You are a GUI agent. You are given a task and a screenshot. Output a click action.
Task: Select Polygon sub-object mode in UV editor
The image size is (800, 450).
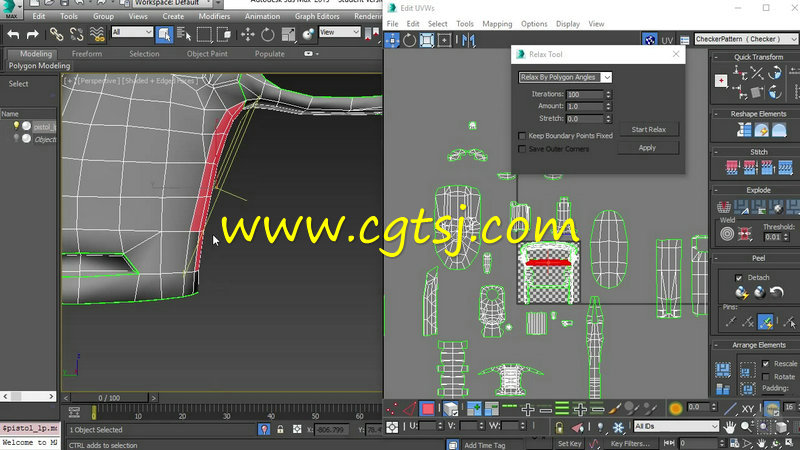428,409
